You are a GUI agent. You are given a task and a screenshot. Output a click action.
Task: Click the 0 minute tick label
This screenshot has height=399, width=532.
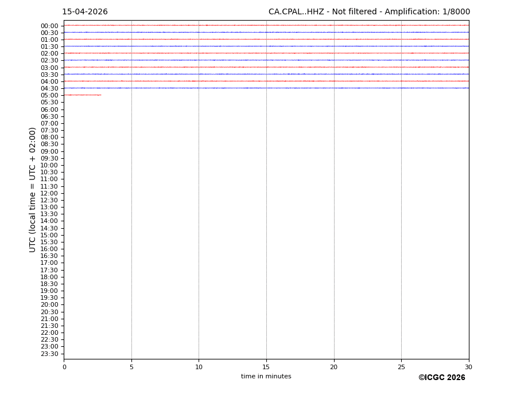64,367
